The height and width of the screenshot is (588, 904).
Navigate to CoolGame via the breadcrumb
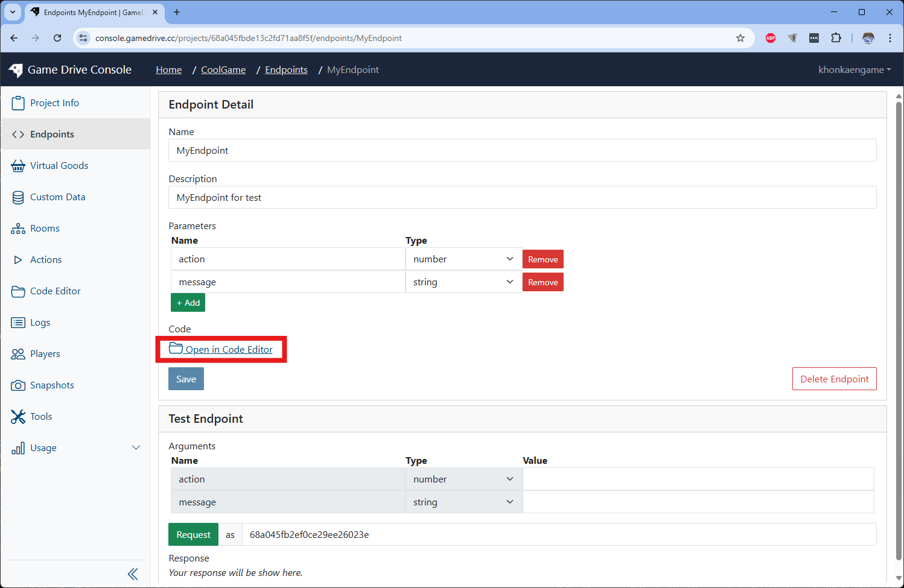[x=223, y=69]
